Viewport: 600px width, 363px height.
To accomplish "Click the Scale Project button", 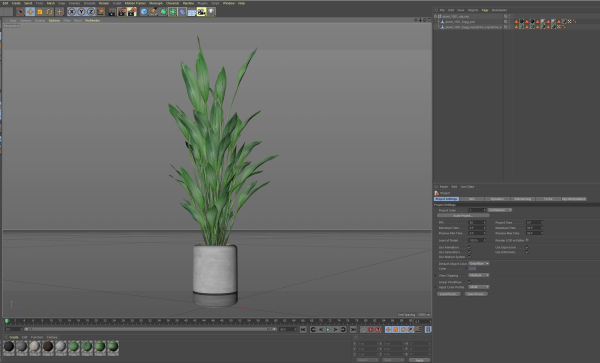I will [x=463, y=215].
